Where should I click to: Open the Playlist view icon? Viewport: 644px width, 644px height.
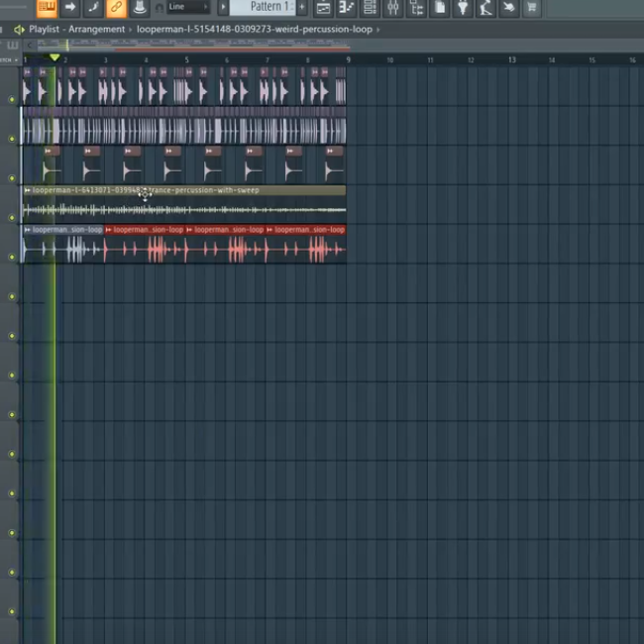pyautogui.click(x=323, y=8)
